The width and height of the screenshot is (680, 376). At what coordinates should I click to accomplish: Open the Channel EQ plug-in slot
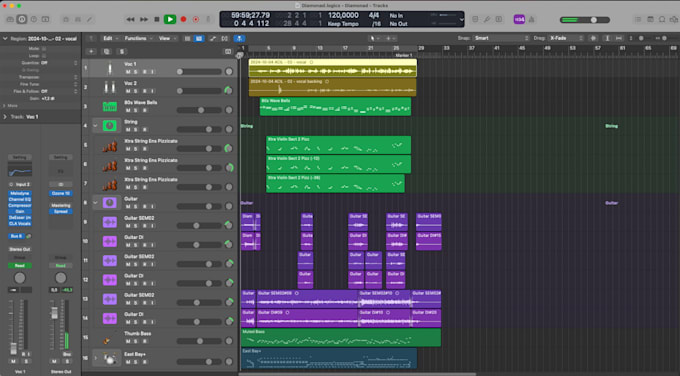coord(20,199)
